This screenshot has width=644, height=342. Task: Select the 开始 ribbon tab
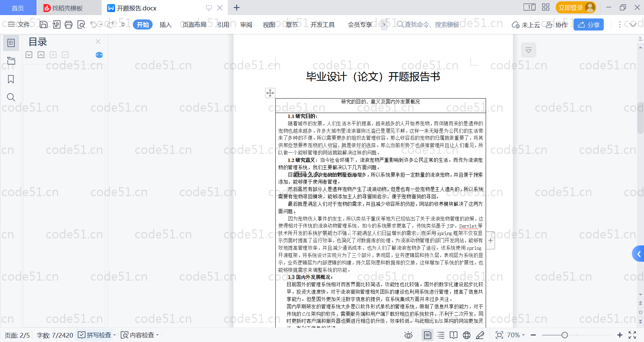(143, 24)
